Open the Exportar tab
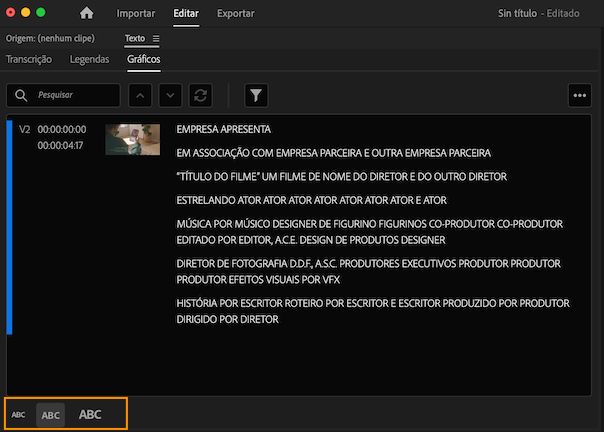Screen dimensions: 604x432 [x=236, y=13]
